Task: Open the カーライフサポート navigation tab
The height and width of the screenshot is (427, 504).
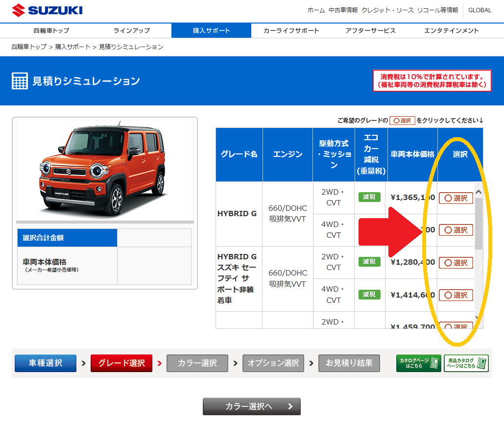Action: tap(291, 30)
